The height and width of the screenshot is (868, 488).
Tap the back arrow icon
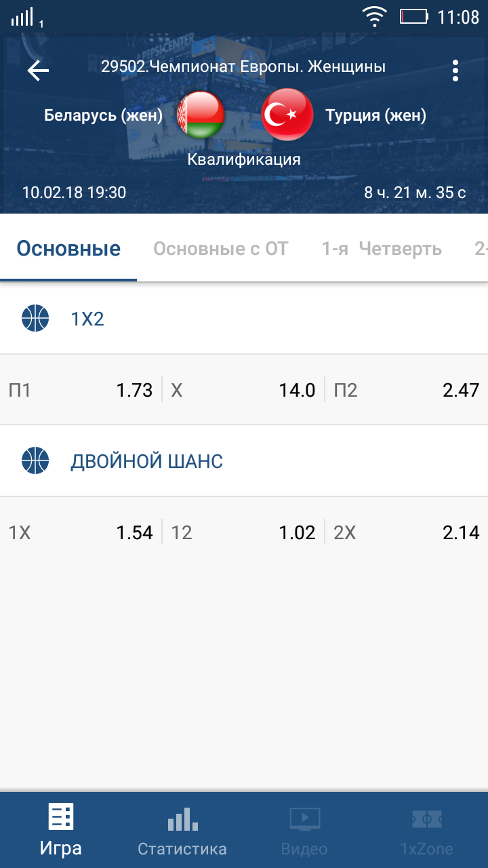(x=38, y=71)
